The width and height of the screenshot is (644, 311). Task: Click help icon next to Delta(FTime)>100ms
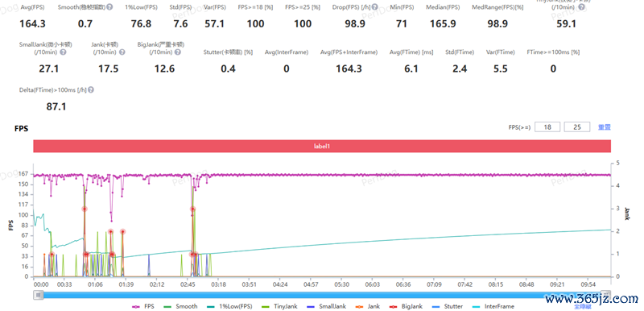coord(91,90)
